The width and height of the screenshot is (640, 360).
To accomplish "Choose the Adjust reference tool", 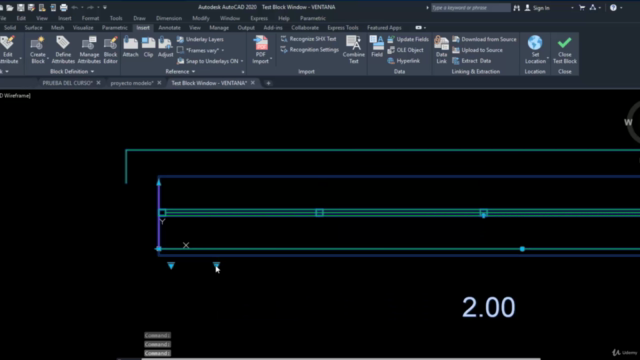I will coord(165,47).
